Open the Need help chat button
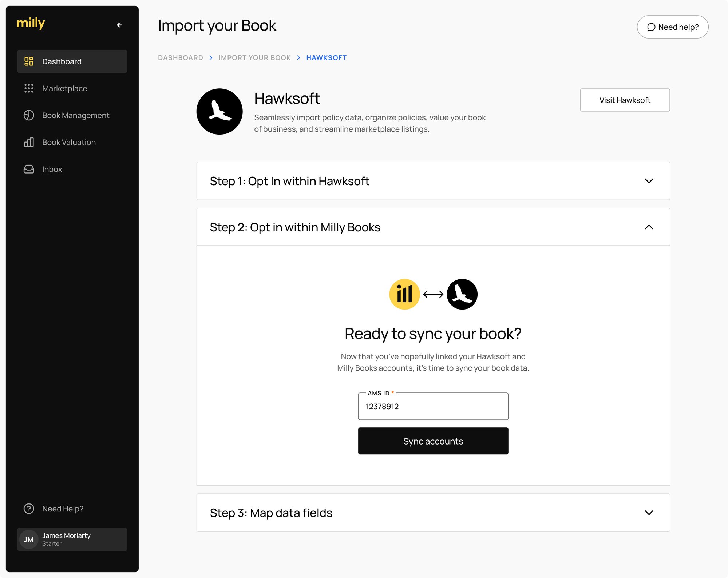 tap(672, 27)
